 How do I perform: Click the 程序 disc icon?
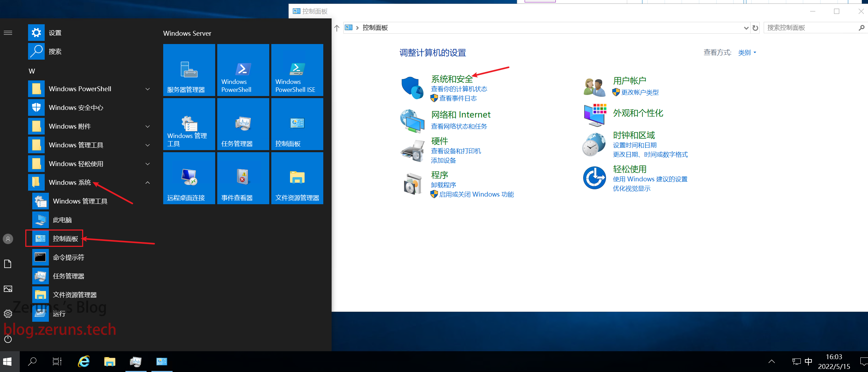[412, 183]
